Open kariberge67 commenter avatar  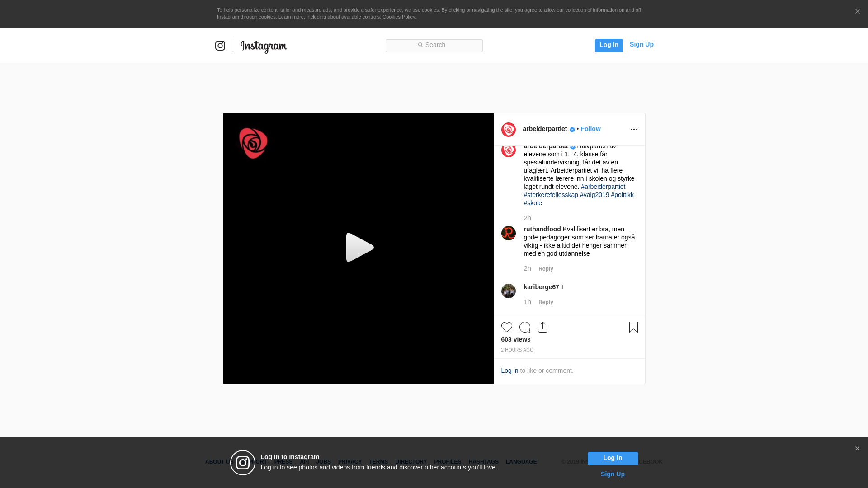coord(509,291)
